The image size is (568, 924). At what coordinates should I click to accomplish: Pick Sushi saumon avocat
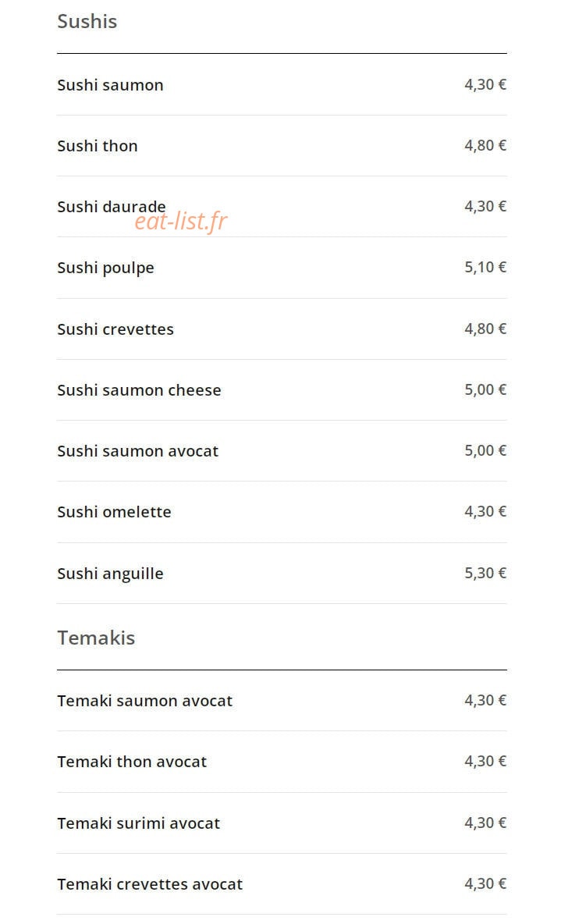tap(282, 451)
